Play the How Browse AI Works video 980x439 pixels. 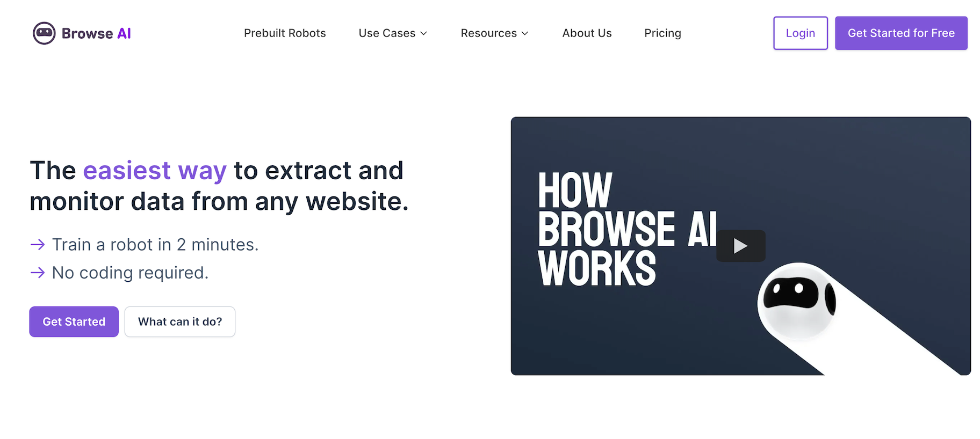(740, 246)
